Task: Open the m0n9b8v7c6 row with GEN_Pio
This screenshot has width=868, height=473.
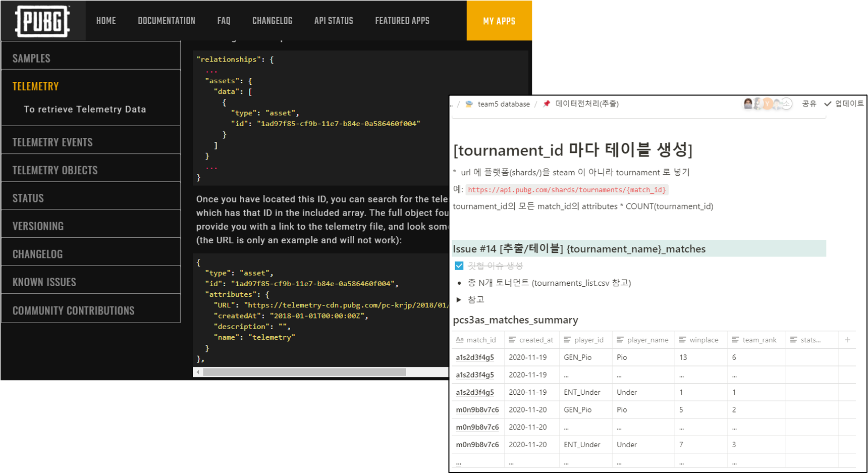Action: [477, 410]
